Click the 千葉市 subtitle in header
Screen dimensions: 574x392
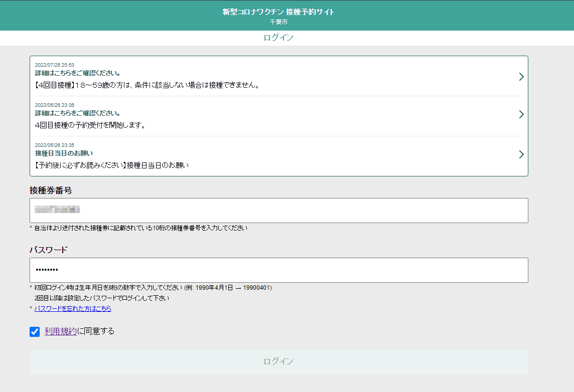[278, 22]
